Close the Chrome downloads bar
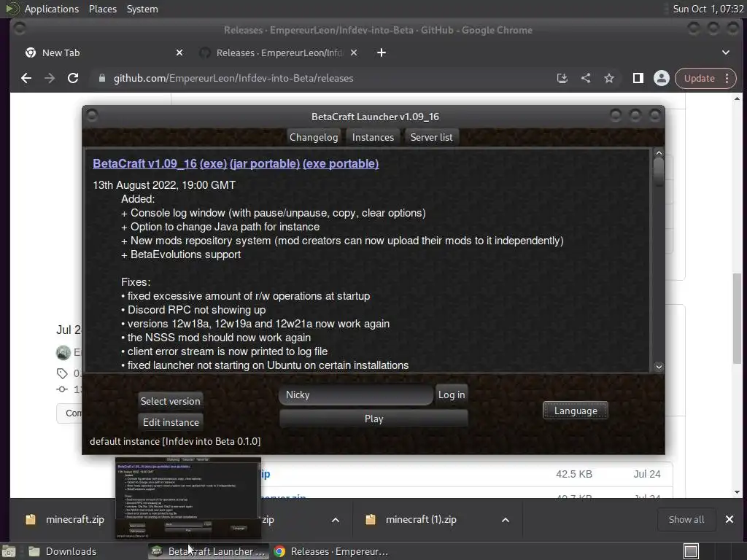The height and width of the screenshot is (560, 747). (729, 519)
